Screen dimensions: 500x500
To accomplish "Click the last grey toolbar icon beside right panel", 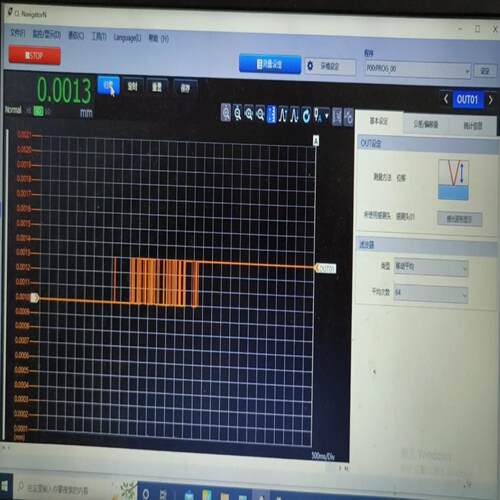I will tap(348, 117).
